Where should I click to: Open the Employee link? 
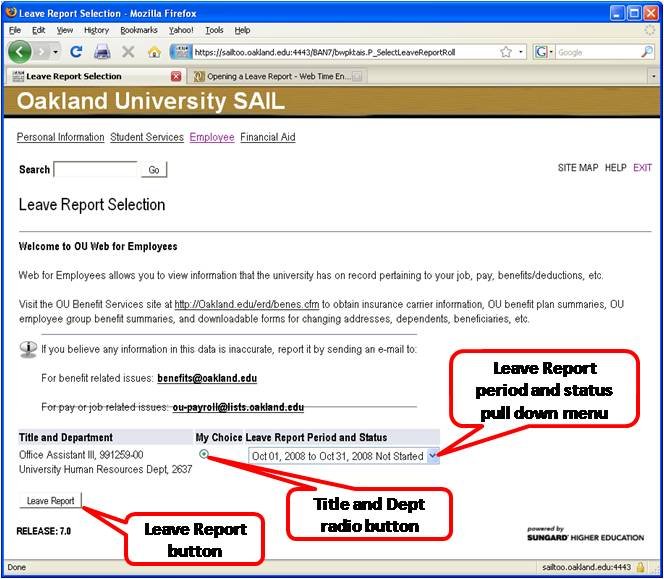[x=212, y=137]
